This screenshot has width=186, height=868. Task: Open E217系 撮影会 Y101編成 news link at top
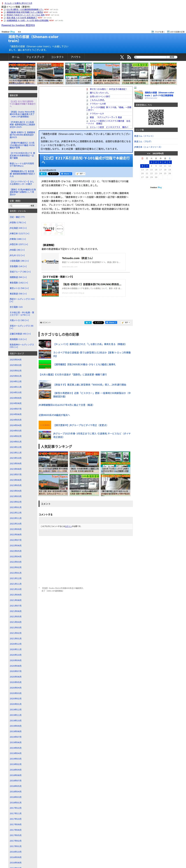(x=25, y=9)
